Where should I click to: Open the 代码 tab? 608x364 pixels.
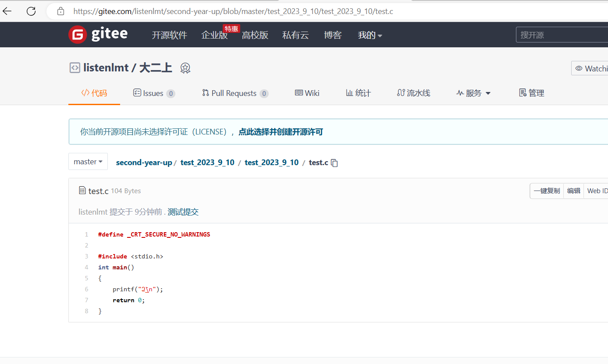pyautogui.click(x=94, y=93)
